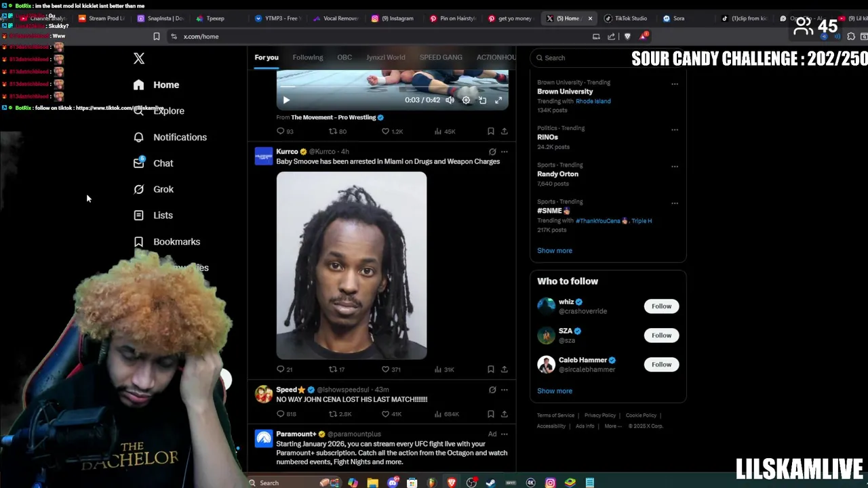Share the Pro Wrestling post
The image size is (868, 488).
pyautogui.click(x=504, y=131)
